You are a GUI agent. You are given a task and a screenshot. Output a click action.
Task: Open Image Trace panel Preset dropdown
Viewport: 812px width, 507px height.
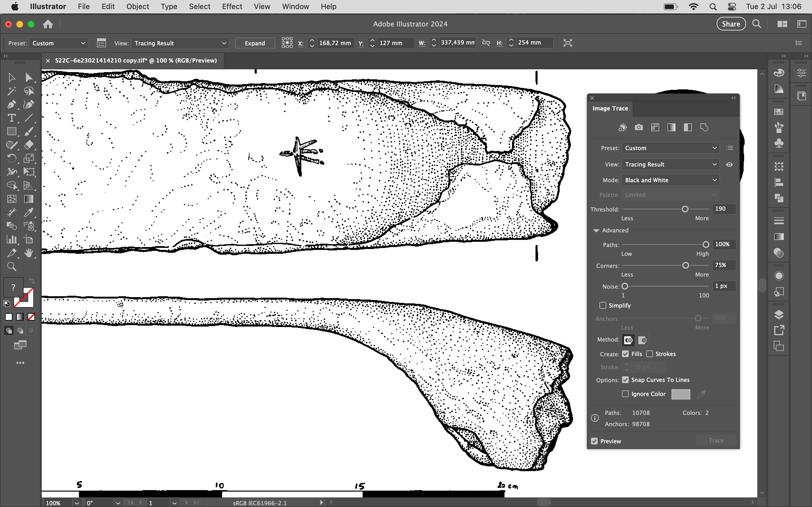coord(670,148)
